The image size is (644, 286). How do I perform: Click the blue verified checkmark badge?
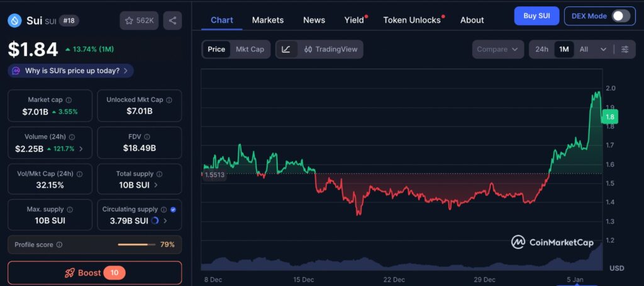[173, 209]
